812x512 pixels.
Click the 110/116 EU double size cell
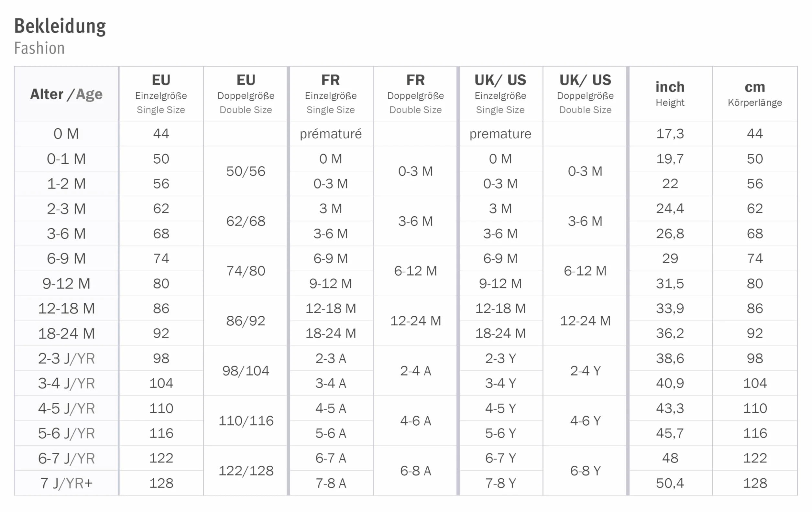point(246,421)
